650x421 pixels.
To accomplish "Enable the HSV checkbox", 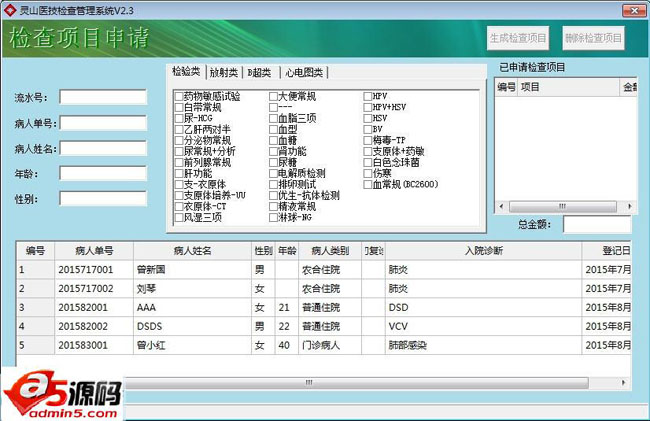I will point(368,118).
